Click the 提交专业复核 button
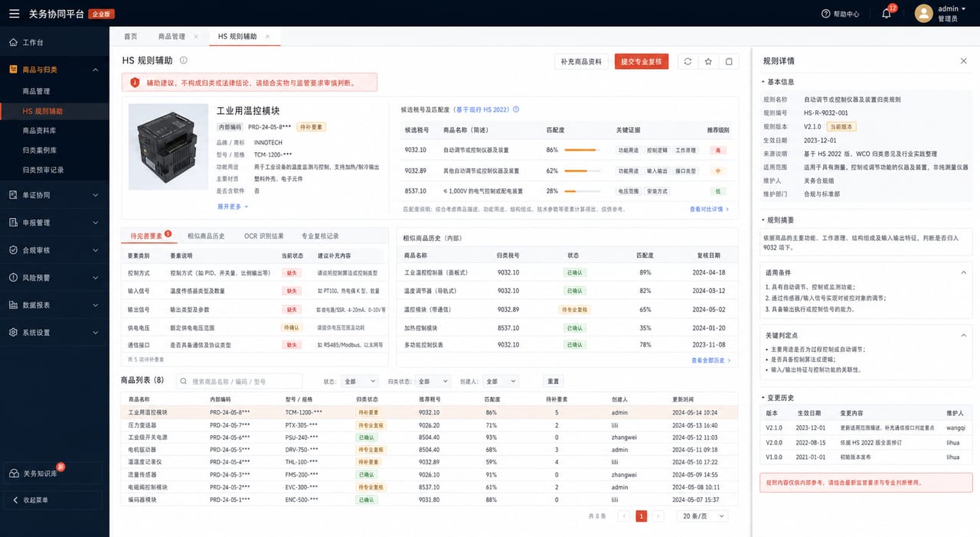This screenshot has height=537, width=980. (642, 61)
